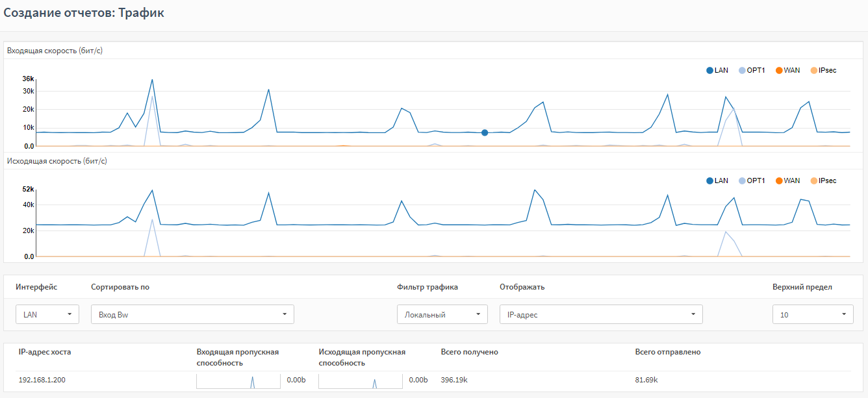The image size is (868, 398).
Task: Toggle IPsec series in incoming speed legend
Action: click(x=823, y=70)
